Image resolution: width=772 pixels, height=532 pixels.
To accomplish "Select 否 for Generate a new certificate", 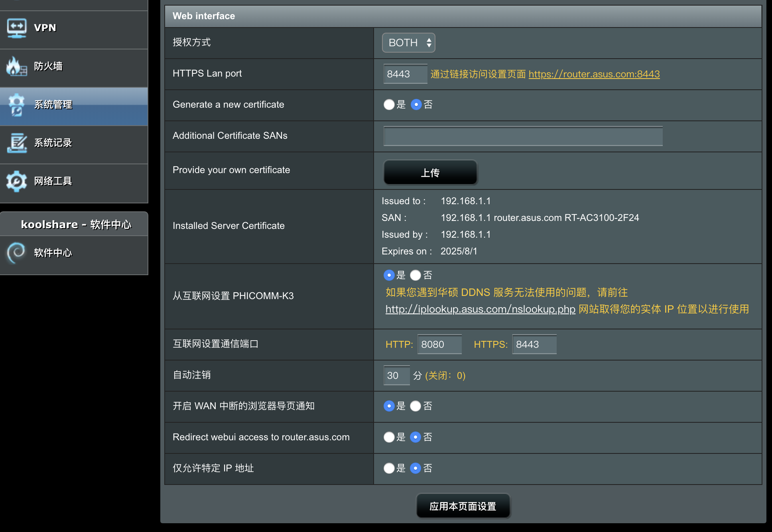I will tap(416, 104).
